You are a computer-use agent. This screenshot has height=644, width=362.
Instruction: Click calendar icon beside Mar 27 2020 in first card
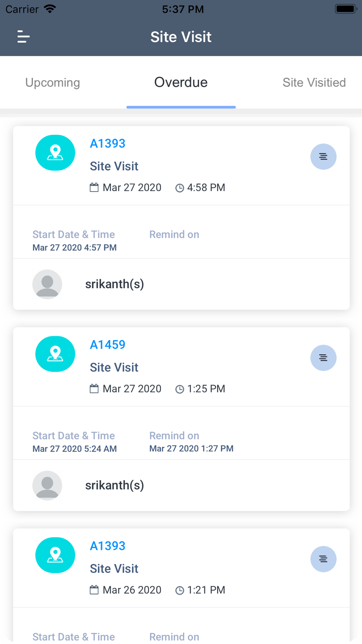click(94, 188)
